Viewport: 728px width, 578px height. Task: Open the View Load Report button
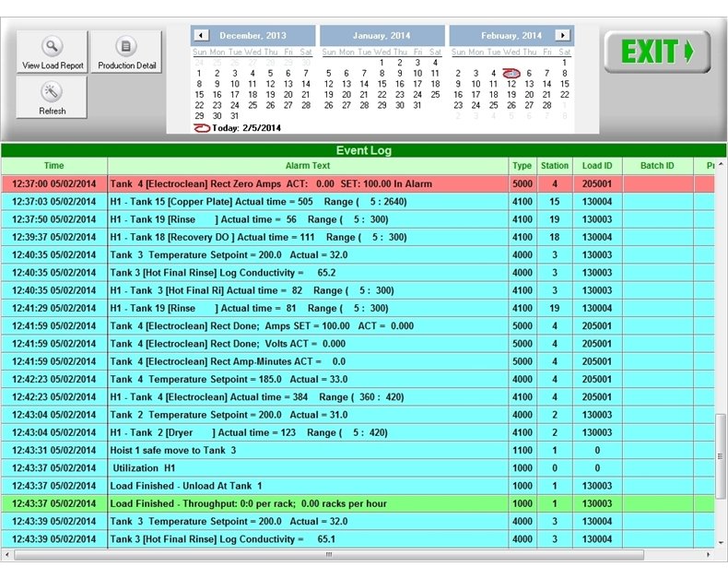tap(53, 53)
